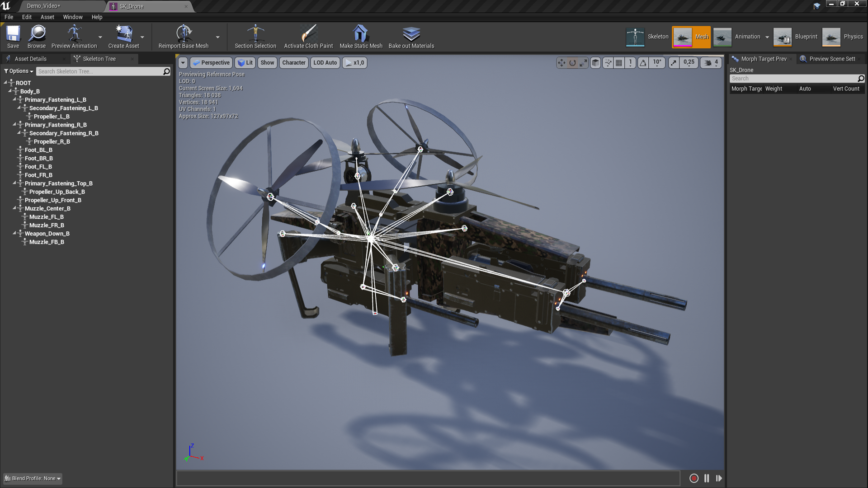Image resolution: width=868 pixels, height=488 pixels.
Task: Toggle Character display mode
Action: tap(293, 62)
